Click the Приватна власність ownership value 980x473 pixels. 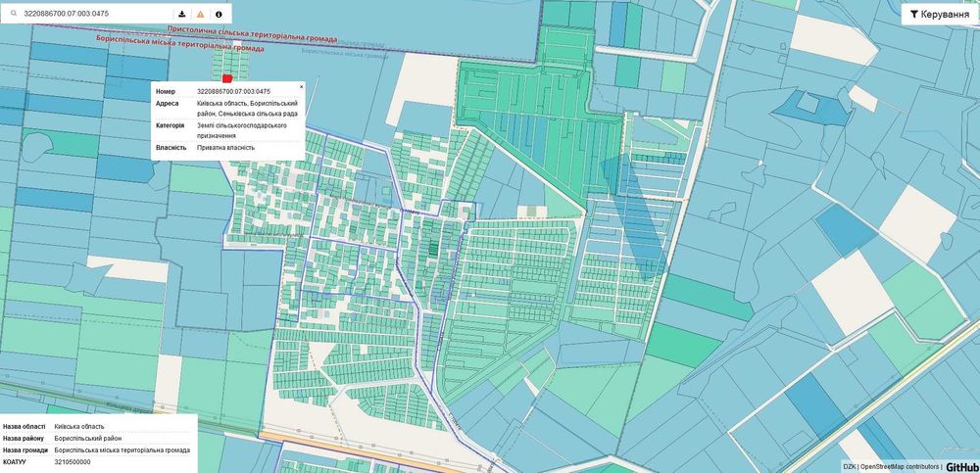click(225, 148)
